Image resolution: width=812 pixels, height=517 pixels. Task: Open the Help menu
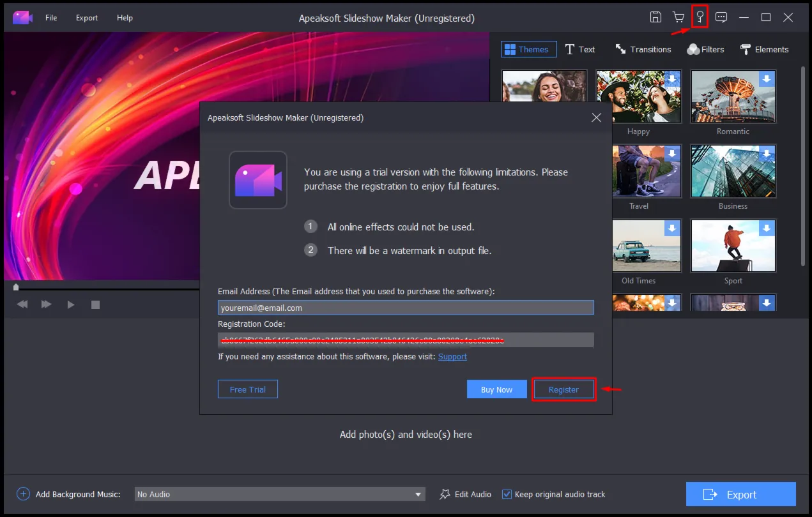coord(125,18)
